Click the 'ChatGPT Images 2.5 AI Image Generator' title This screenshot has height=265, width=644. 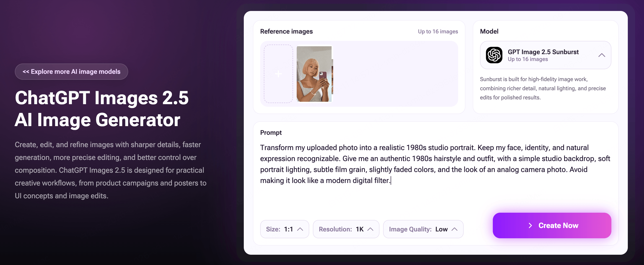[102, 109]
